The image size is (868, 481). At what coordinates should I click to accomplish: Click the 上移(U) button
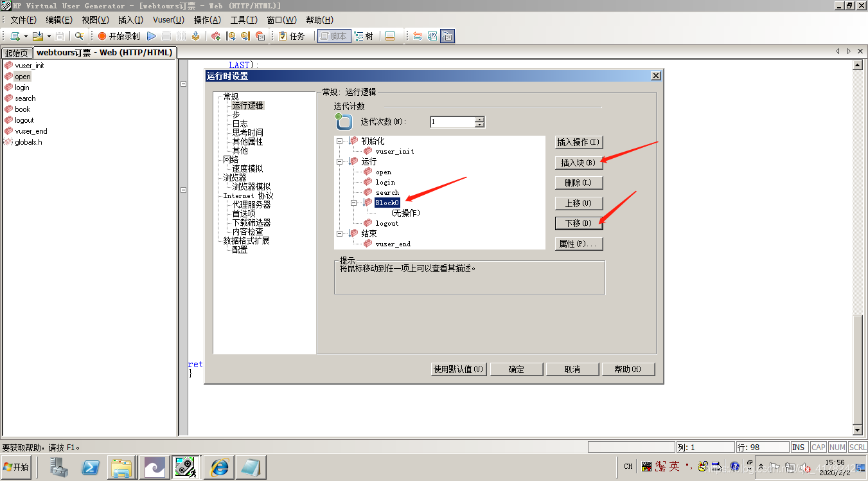pos(579,203)
